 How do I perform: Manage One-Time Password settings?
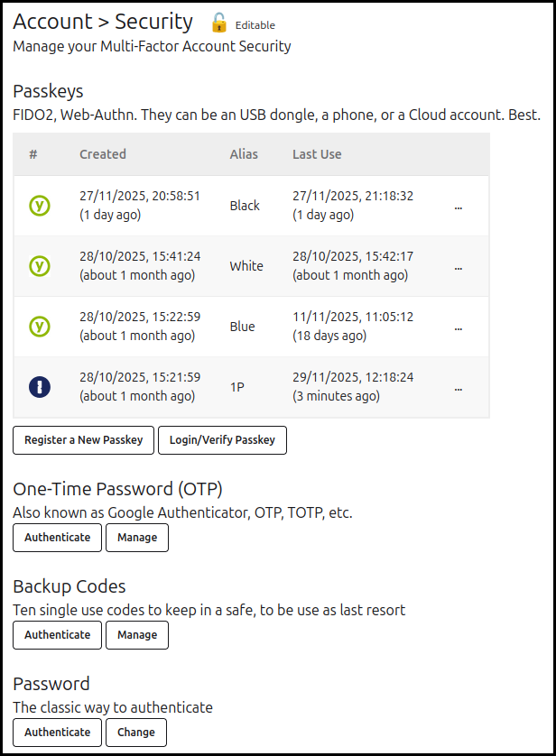[136, 538]
